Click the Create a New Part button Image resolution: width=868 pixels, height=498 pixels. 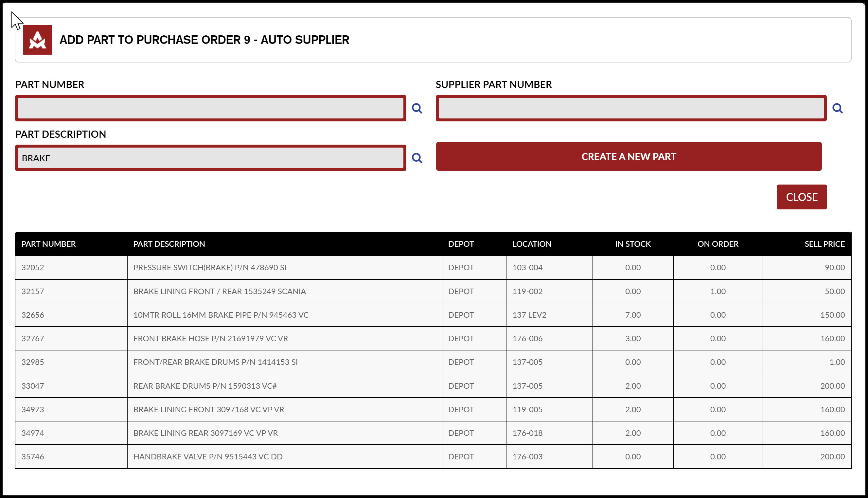pos(629,156)
